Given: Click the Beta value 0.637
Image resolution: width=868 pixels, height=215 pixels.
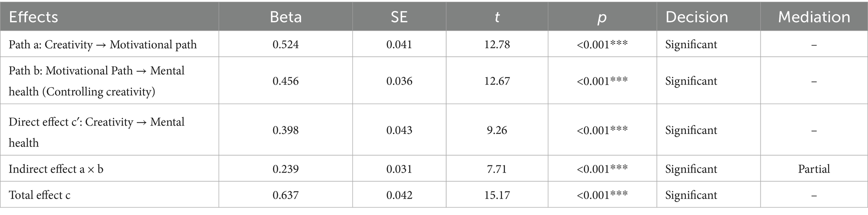Looking at the screenshot, I should (285, 195).
